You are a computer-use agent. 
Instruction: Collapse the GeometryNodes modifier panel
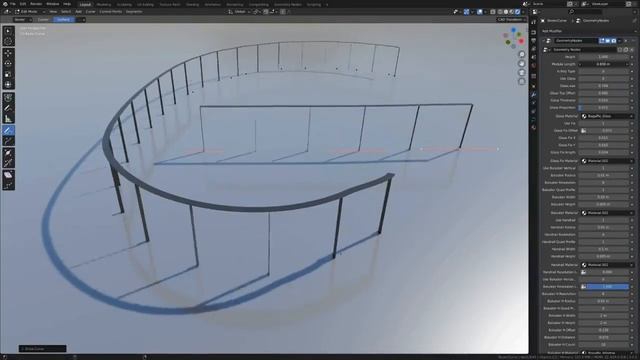543,41
